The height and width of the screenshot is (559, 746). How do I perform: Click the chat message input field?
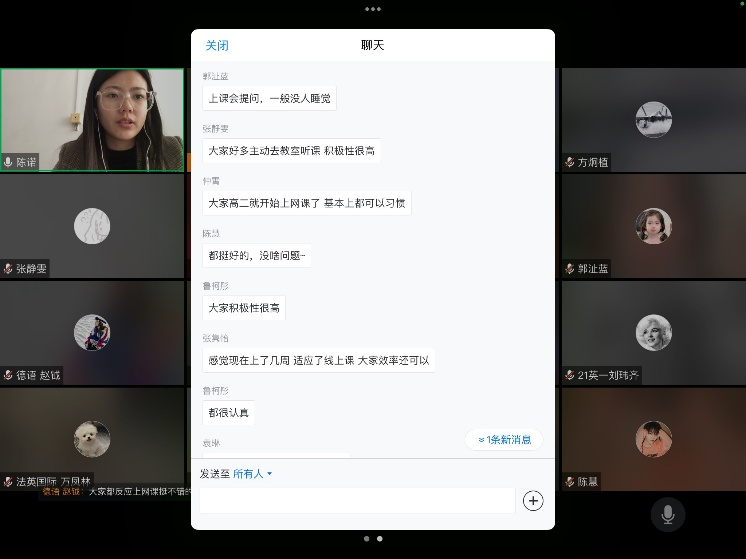pos(357,500)
